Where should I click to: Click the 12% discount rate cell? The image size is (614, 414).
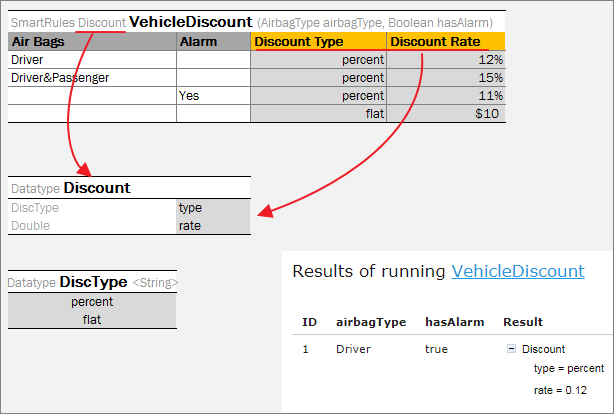pyautogui.click(x=445, y=60)
